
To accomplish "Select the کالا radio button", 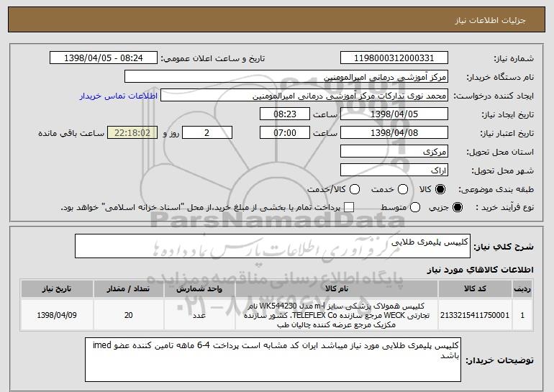I will (440, 189).
